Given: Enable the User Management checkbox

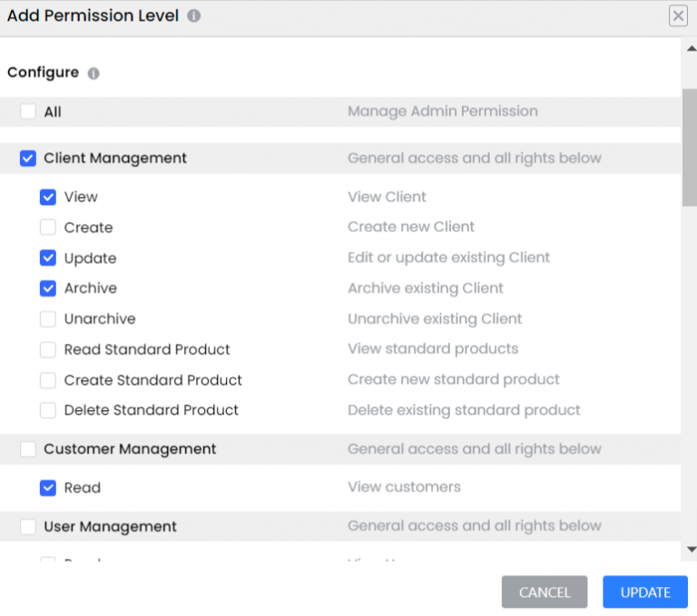Looking at the screenshot, I should coord(28,526).
